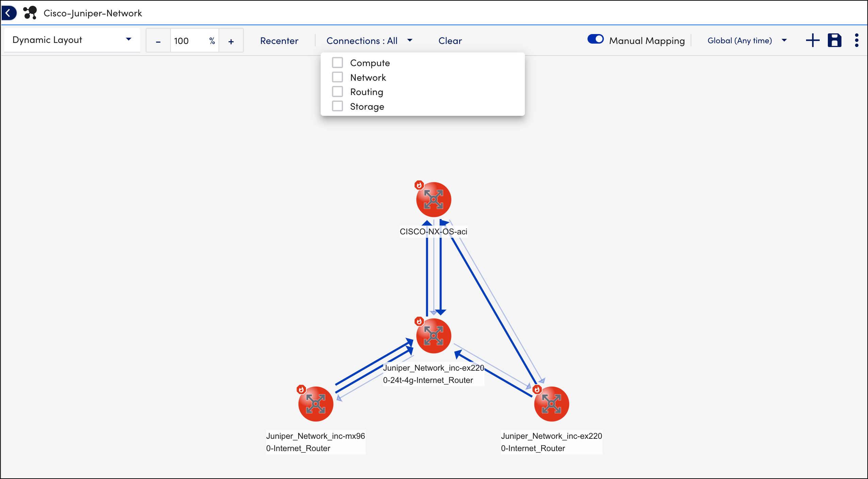The image size is (868, 479).
Task: Select the CISCO-NX-OS-aci router node
Action: click(433, 200)
